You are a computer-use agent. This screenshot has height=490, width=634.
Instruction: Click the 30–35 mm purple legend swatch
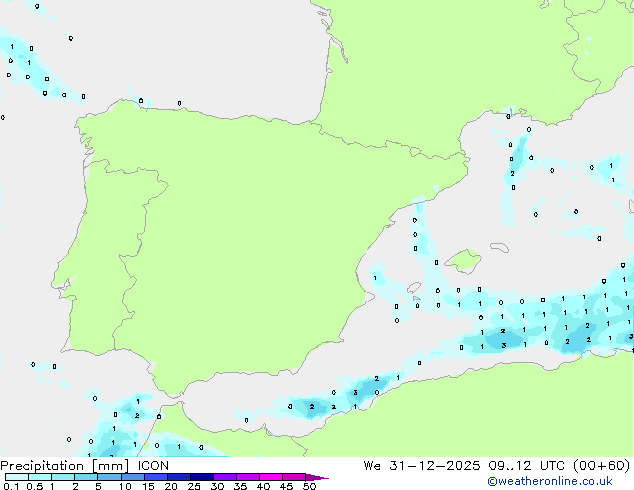[225, 477]
